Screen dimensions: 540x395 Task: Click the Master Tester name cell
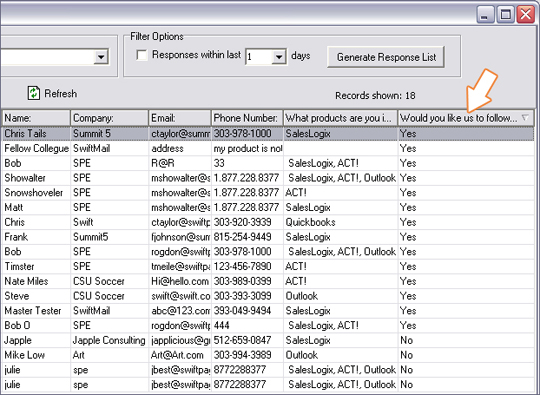pyautogui.click(x=36, y=311)
